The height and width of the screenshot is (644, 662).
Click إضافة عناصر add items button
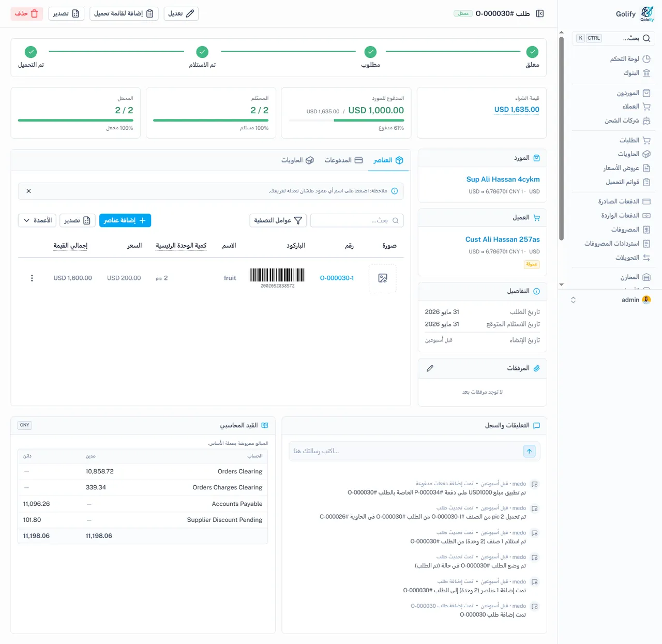pyautogui.click(x=125, y=220)
